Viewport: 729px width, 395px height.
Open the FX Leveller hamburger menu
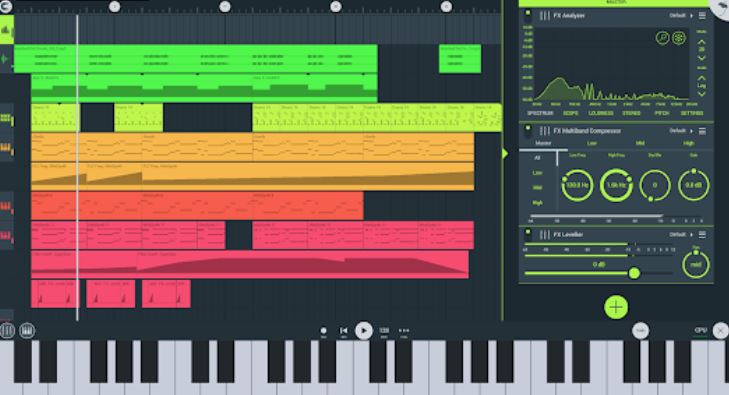[702, 235]
